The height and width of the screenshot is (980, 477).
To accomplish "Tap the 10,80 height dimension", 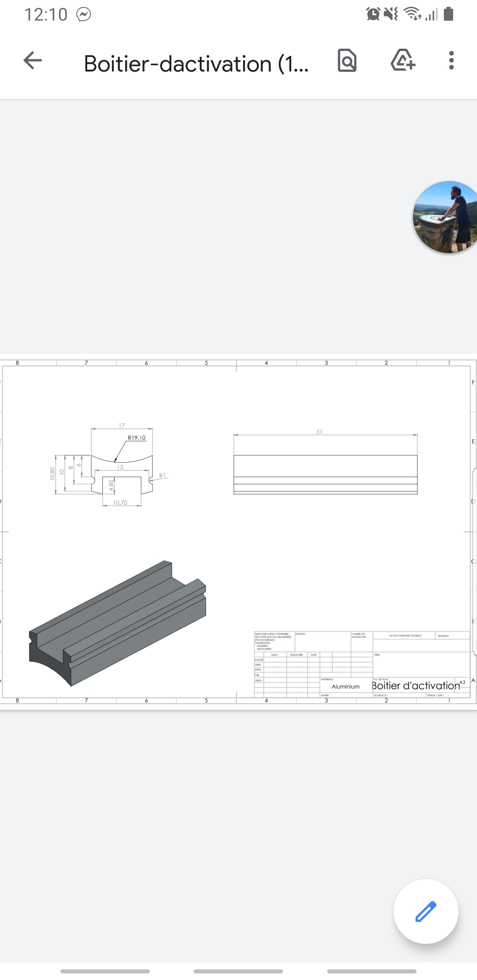I will 52,474.
